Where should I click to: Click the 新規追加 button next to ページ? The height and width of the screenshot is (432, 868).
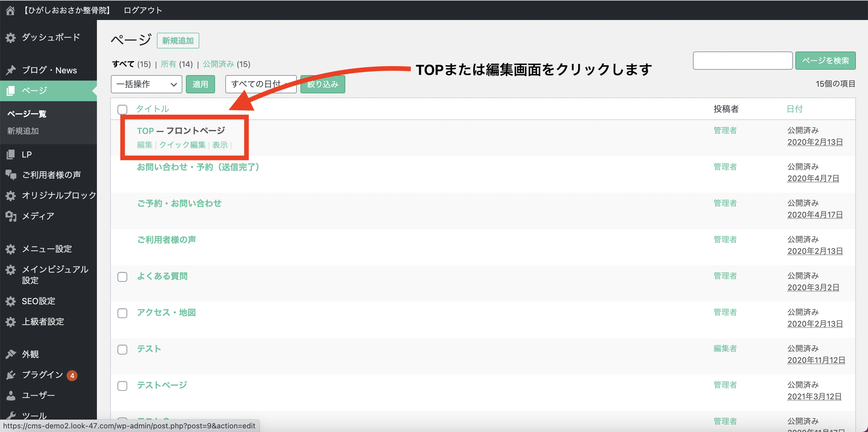(178, 41)
